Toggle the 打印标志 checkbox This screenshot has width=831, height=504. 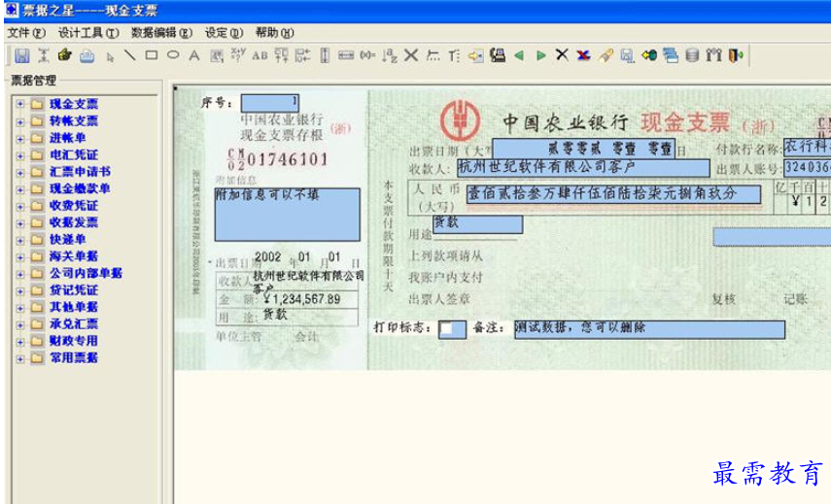pos(446,329)
